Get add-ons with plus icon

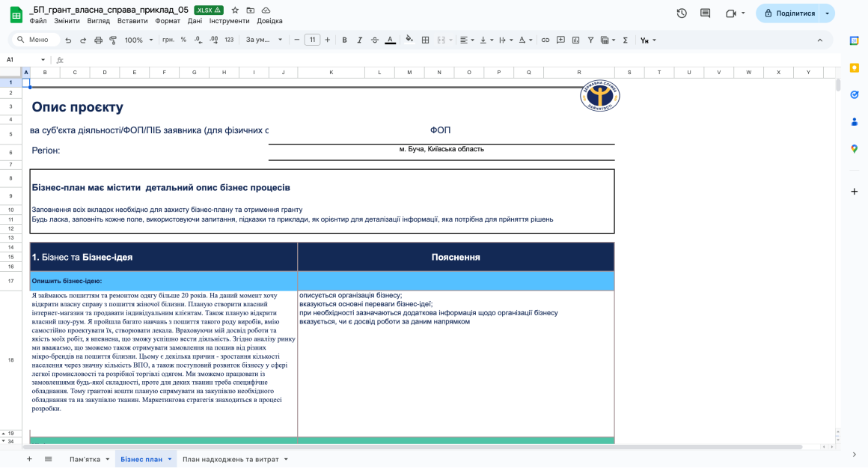coord(855,191)
